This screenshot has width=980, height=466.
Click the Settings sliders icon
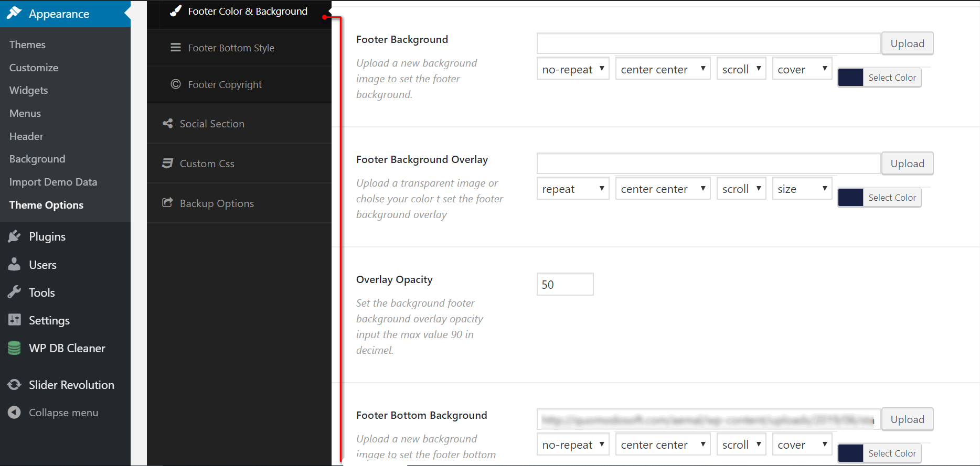click(x=14, y=320)
